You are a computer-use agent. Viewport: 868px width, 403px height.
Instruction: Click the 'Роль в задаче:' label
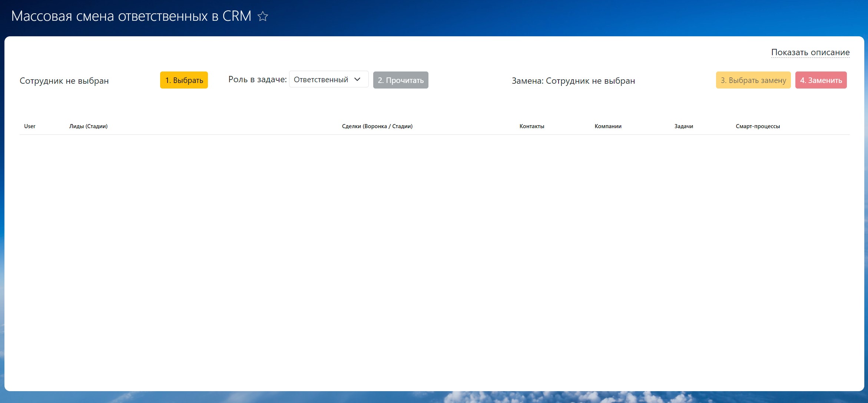(x=257, y=79)
